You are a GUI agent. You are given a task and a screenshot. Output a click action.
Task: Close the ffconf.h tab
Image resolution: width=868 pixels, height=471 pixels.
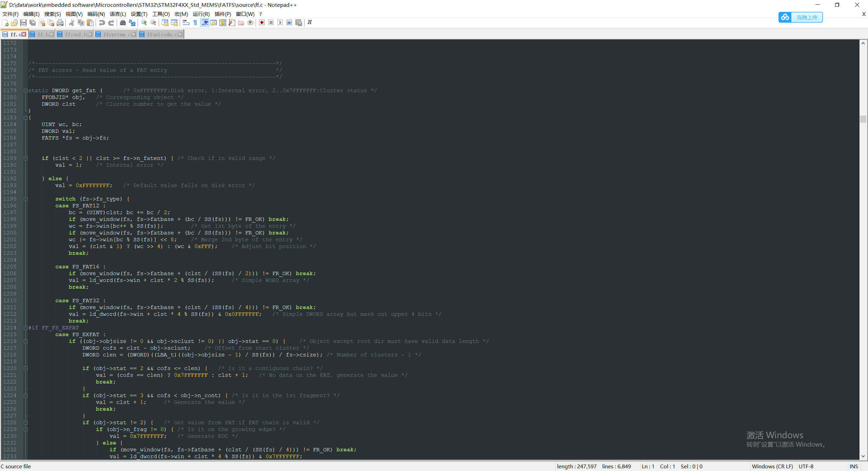(90, 34)
